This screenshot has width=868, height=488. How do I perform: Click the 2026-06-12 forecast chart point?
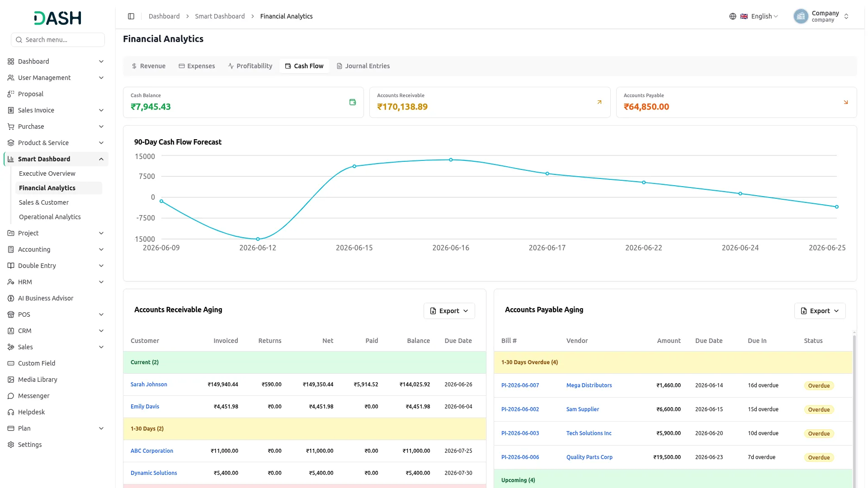pyautogui.click(x=258, y=239)
